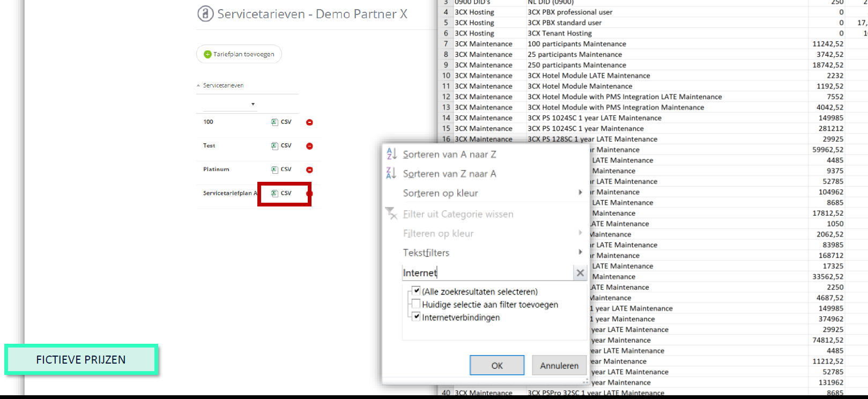
Task: Download CSV for Servicetariefplan A
Action: click(281, 193)
